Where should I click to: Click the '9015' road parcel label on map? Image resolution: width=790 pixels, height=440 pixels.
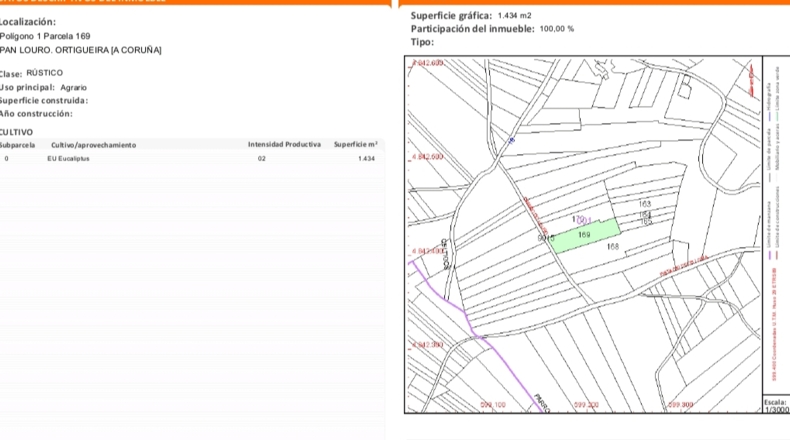[x=546, y=238]
